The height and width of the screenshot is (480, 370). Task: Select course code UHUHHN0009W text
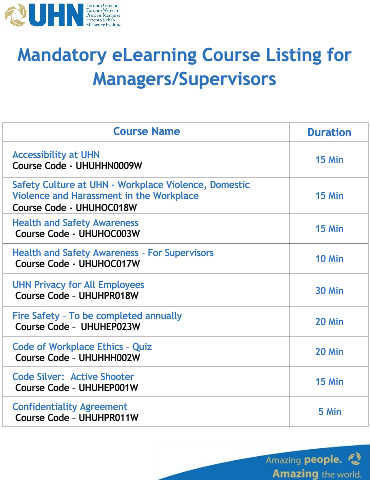pyautogui.click(x=109, y=166)
